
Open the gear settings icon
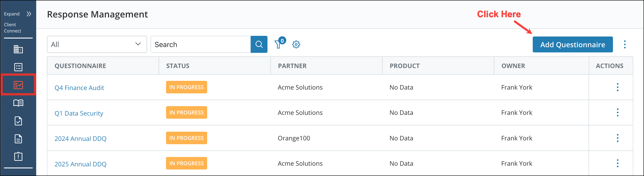296,44
